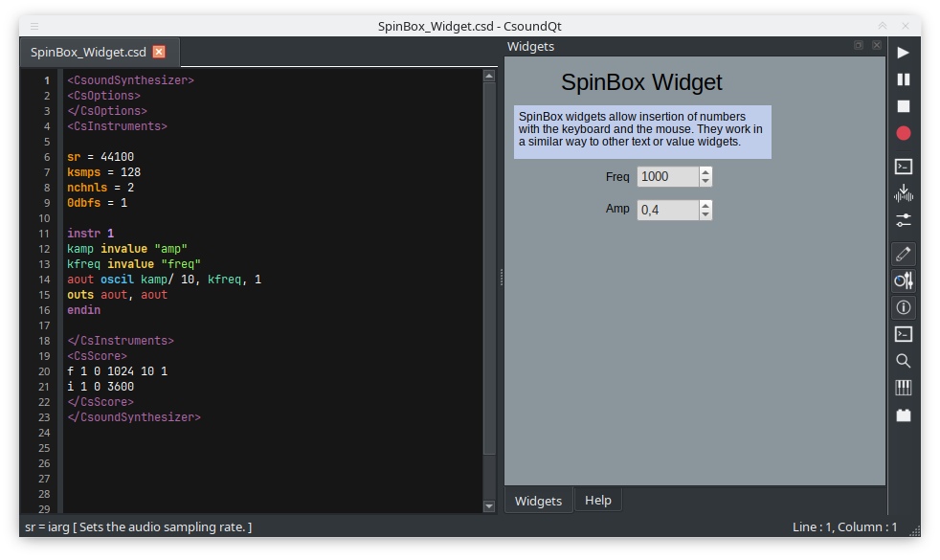
Task: Click the "kfreq invalue" code line
Action: (134, 264)
